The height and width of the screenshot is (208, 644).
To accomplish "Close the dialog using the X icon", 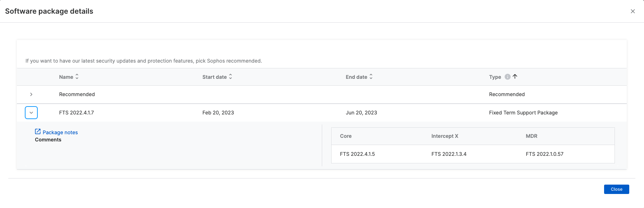I will pos(632,11).
